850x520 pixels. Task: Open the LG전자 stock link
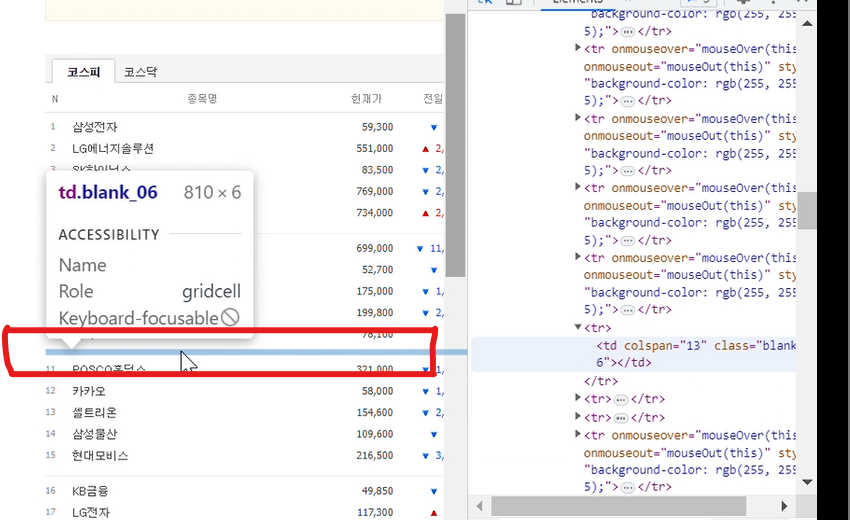[x=91, y=512]
